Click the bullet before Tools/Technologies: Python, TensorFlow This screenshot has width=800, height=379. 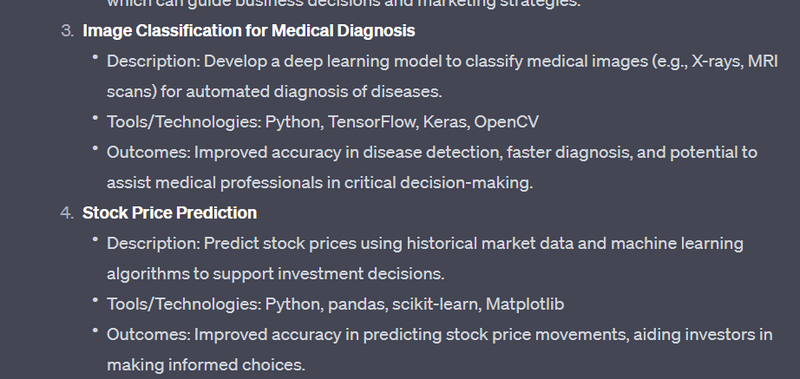click(95, 119)
